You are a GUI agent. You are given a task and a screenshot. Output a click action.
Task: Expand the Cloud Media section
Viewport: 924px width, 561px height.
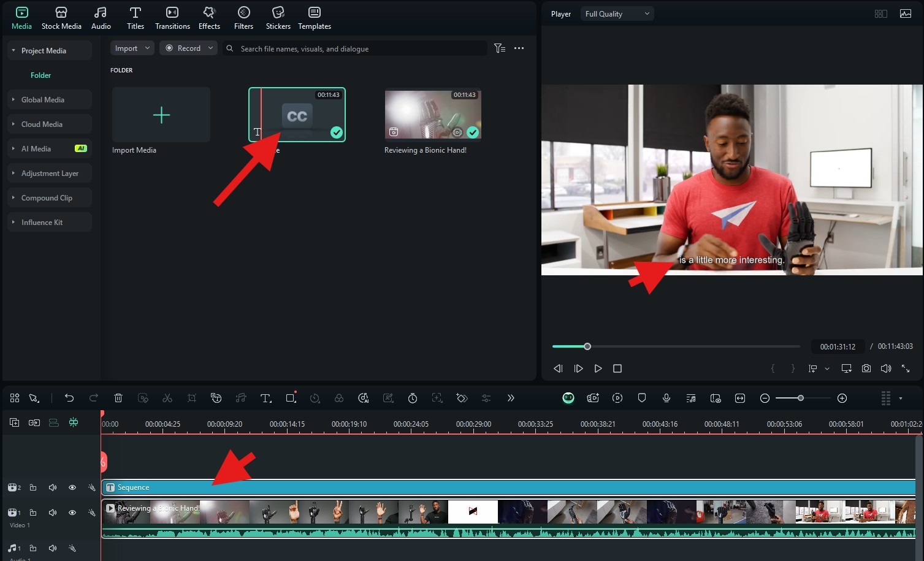13,124
